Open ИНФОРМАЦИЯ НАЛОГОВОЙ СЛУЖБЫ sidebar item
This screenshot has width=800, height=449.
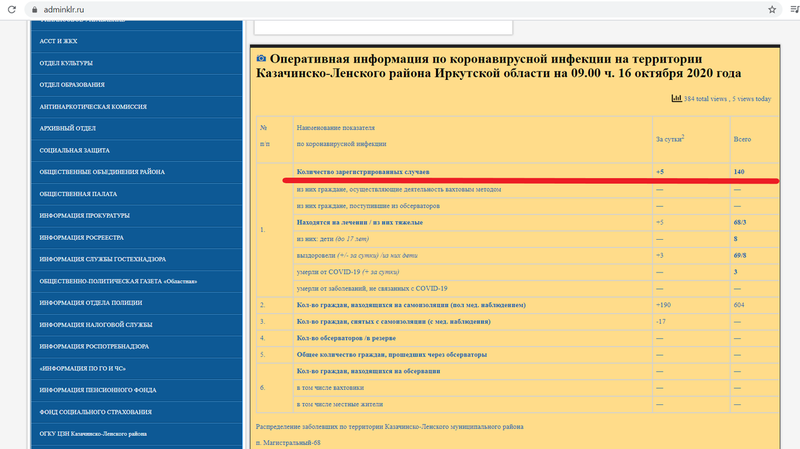[x=137, y=325]
